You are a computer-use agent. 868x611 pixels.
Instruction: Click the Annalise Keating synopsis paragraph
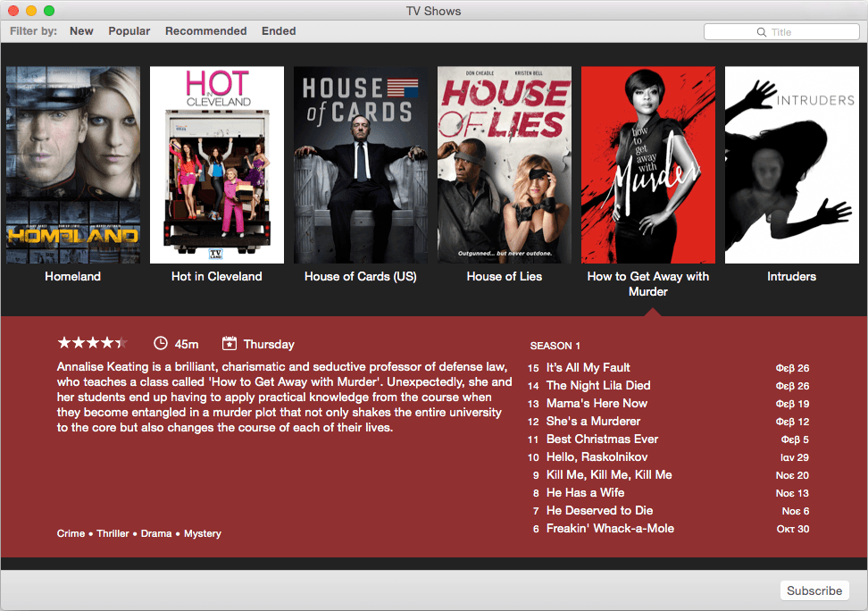pos(285,397)
